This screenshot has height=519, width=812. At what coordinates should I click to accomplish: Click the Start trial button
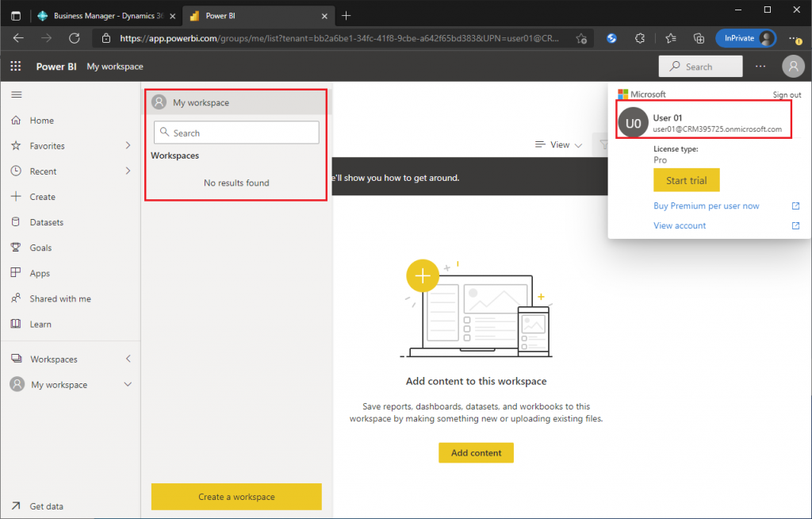pyautogui.click(x=686, y=180)
